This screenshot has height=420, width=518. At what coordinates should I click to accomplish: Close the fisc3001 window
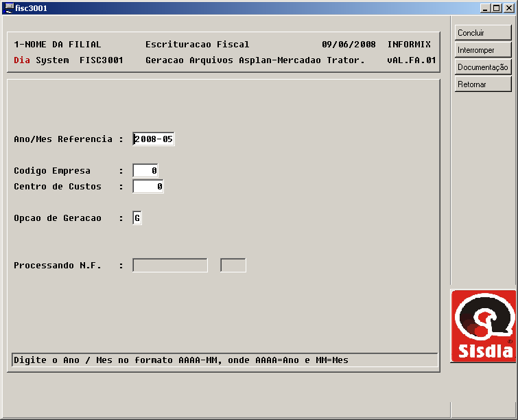coord(509,8)
